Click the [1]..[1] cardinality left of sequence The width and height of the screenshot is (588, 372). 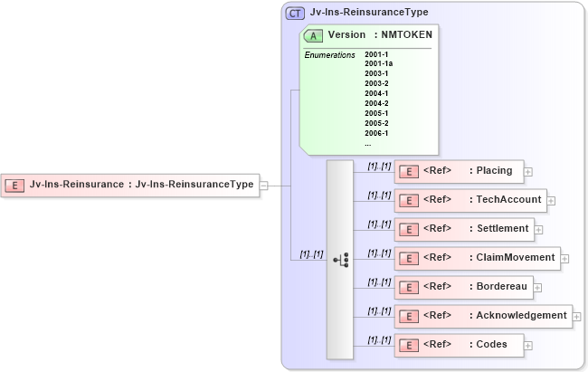point(311,254)
